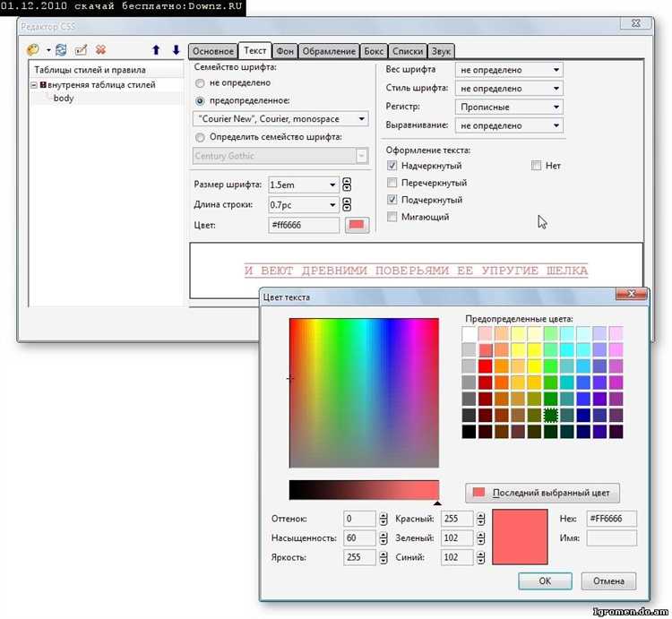Click the Насыщенность spinner arrows

click(383, 538)
